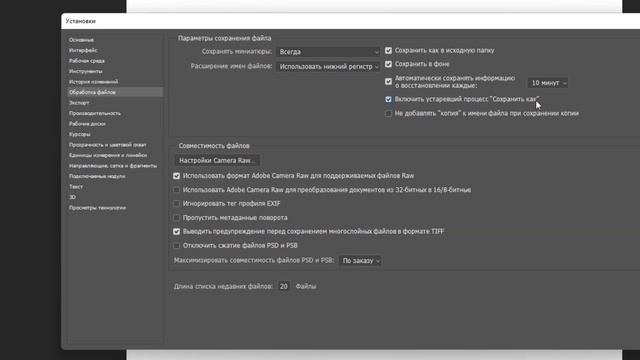Enable Camera Raw for 32-bit to 16/8-bit conversion
The image size is (640, 360).
[x=176, y=190]
